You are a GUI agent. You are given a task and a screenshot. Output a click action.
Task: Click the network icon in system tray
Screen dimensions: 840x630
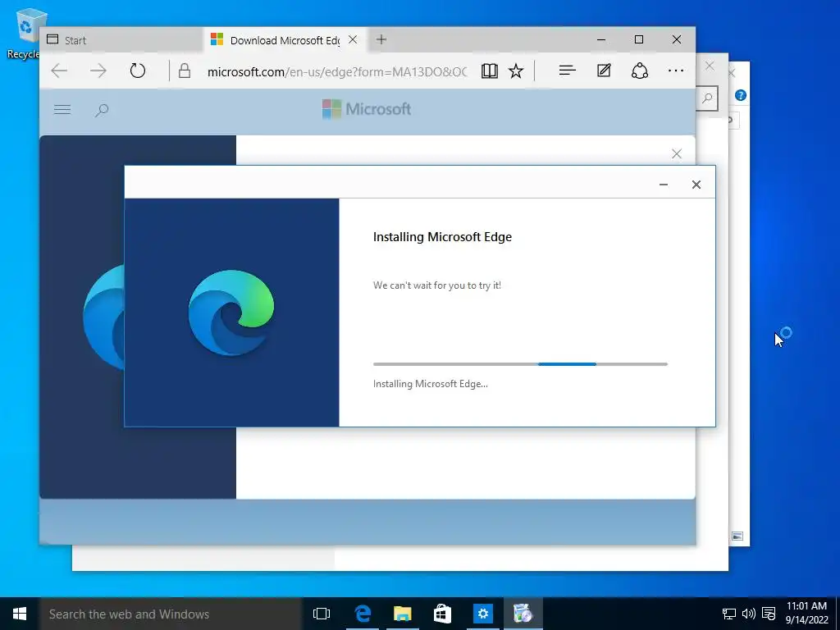pos(729,614)
